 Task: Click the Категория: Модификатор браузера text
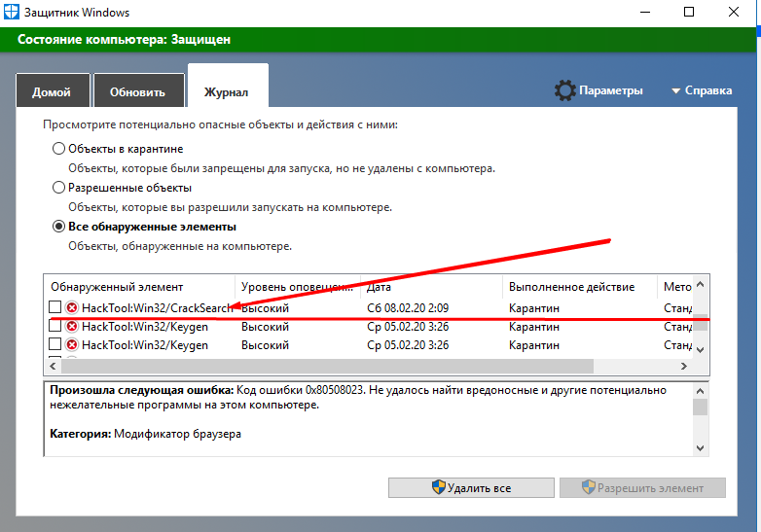pos(145,434)
